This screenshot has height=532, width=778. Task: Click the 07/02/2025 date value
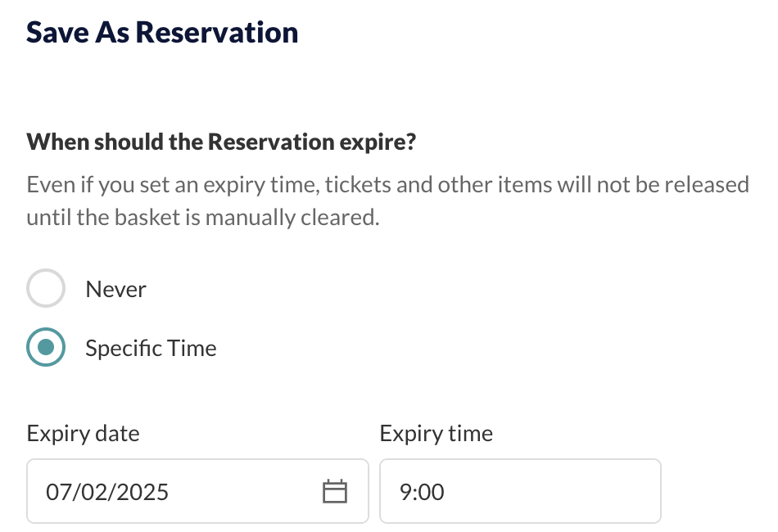[x=107, y=492]
